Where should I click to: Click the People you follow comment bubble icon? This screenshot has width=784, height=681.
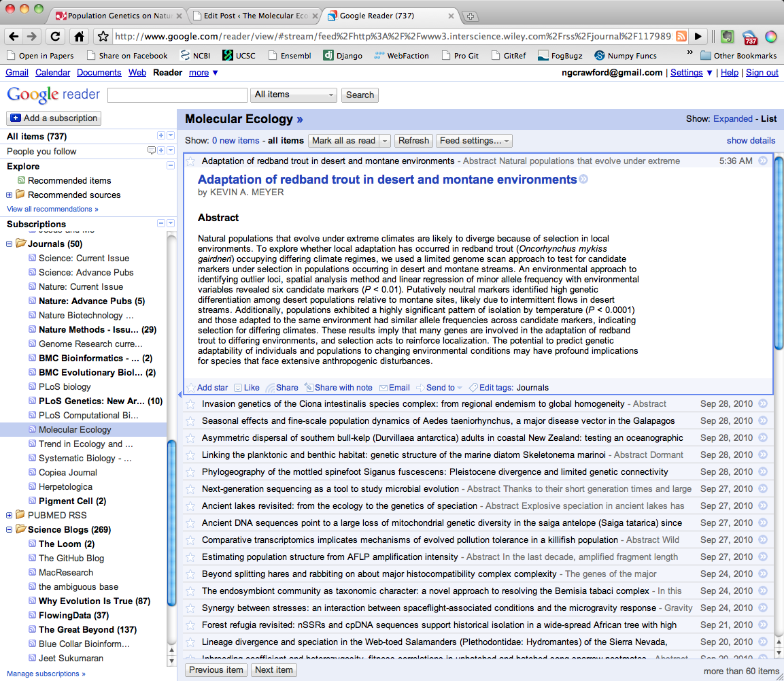click(152, 150)
